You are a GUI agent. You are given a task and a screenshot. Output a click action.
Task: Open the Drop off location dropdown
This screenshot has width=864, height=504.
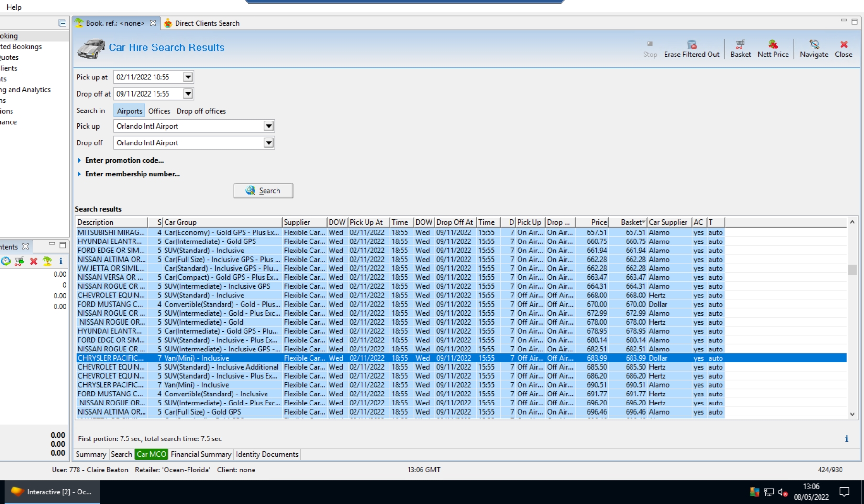[x=269, y=143]
